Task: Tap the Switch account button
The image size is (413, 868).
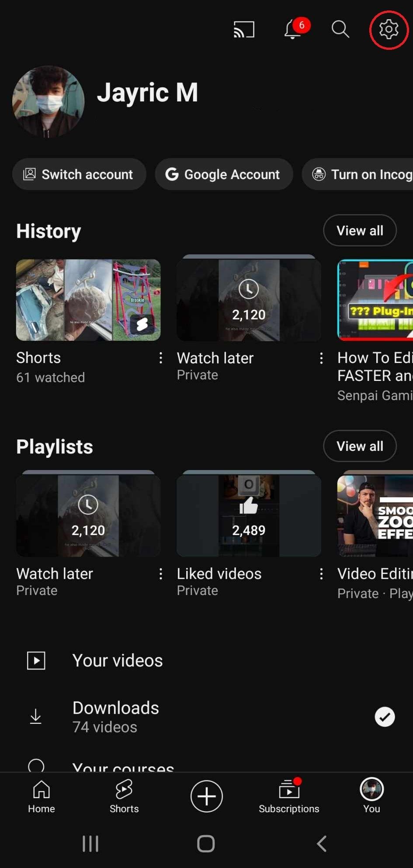Action: click(79, 174)
